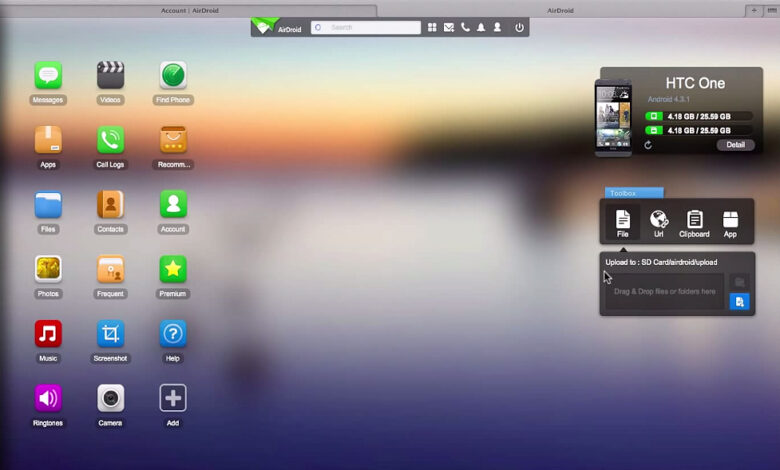
Task: Launch the Find Phone radar icon
Action: click(x=173, y=75)
